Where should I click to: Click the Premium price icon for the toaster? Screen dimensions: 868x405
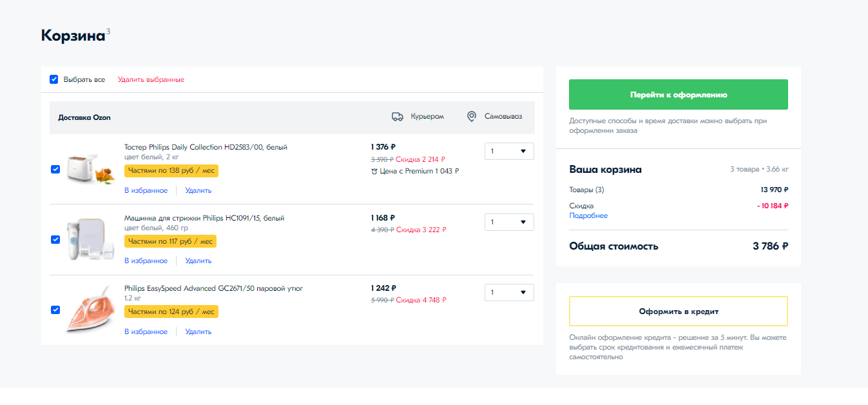374,171
